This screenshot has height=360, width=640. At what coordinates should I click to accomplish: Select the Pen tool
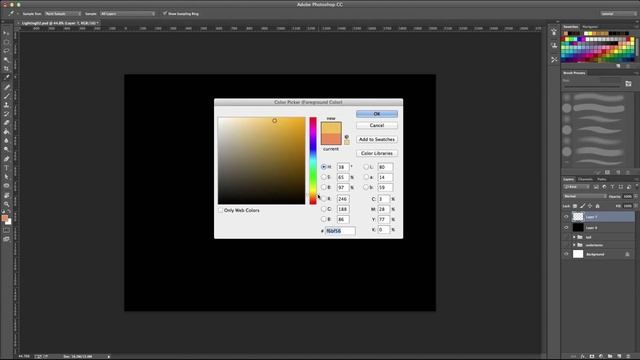point(6,159)
